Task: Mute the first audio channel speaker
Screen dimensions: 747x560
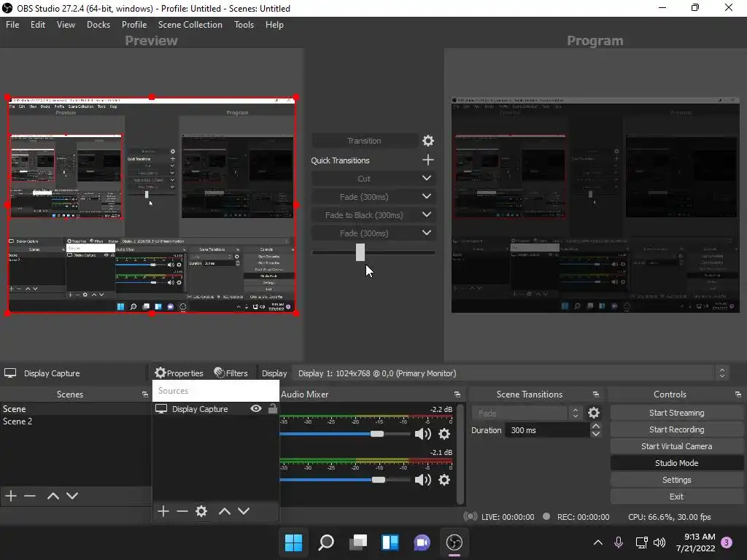Action: tap(422, 434)
